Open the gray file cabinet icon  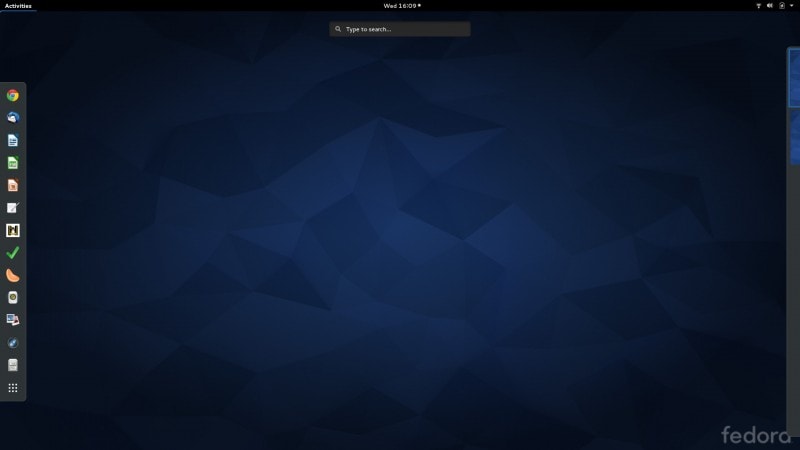pyautogui.click(x=13, y=365)
